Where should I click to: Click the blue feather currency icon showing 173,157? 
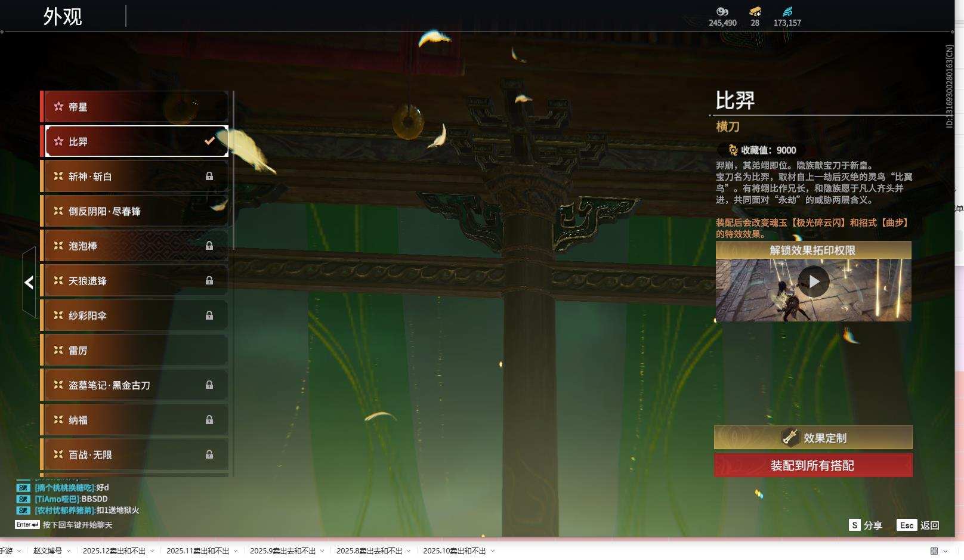(787, 11)
